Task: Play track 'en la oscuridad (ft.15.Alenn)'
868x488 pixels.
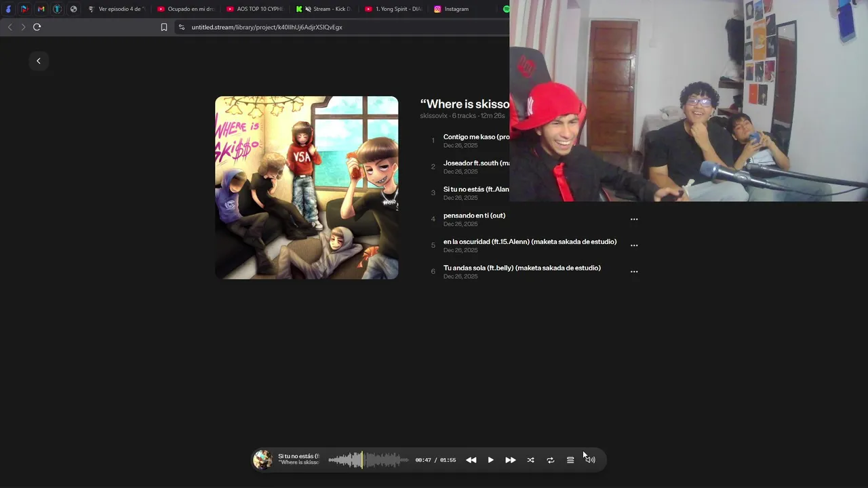Action: (x=530, y=242)
